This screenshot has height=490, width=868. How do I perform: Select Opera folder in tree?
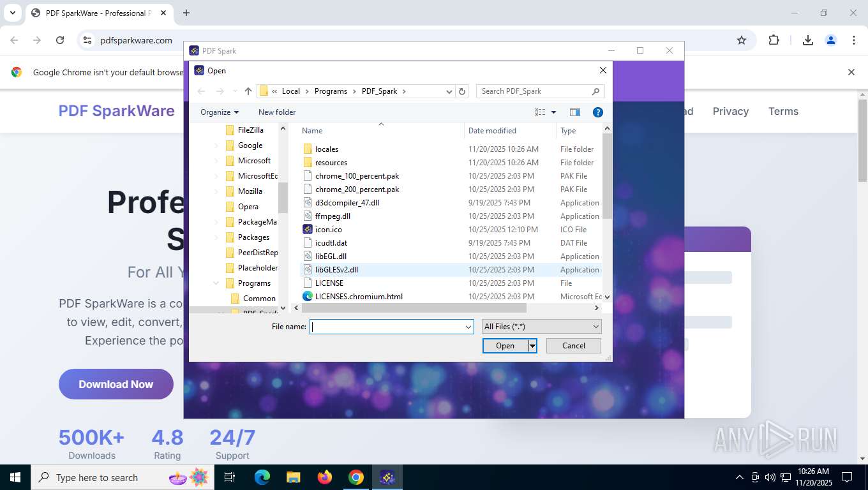pyautogui.click(x=248, y=207)
